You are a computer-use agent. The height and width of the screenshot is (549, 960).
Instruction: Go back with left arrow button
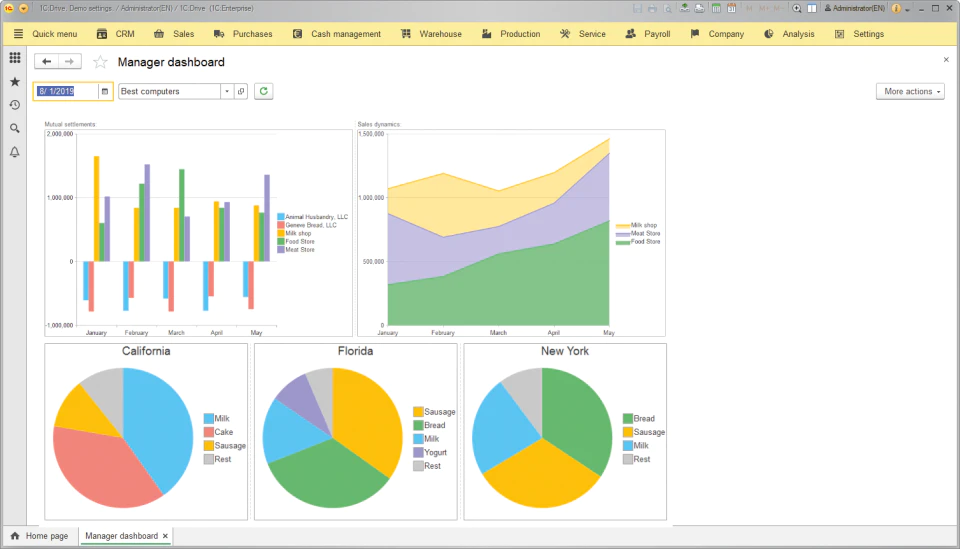pyautogui.click(x=47, y=61)
